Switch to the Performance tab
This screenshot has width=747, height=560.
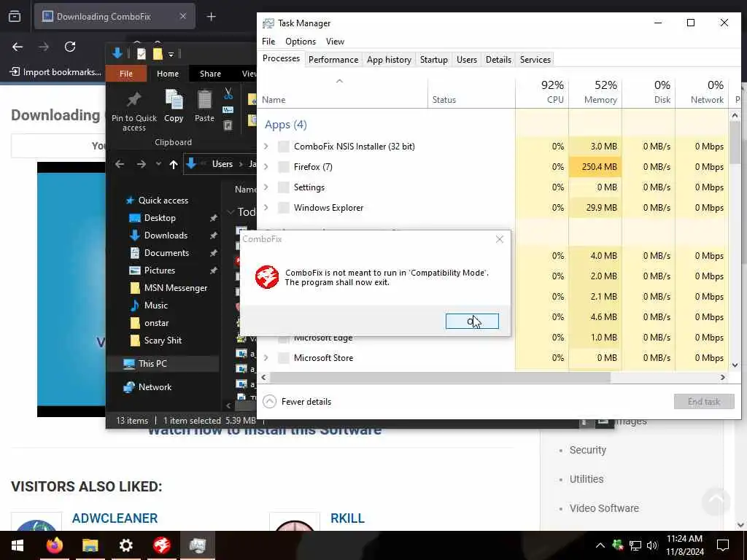333,60
